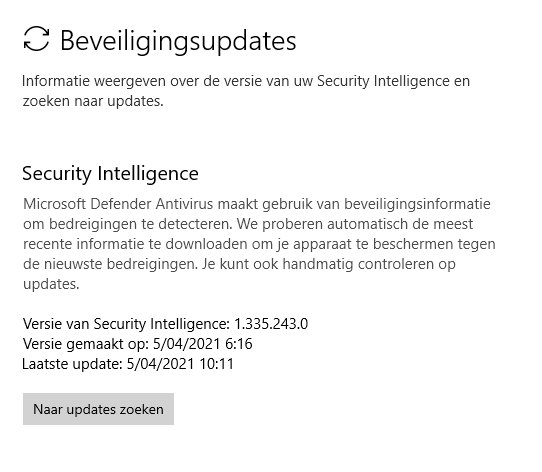Select the Beveiligingsupdates page title
This screenshot has width=542, height=472.
[178, 41]
